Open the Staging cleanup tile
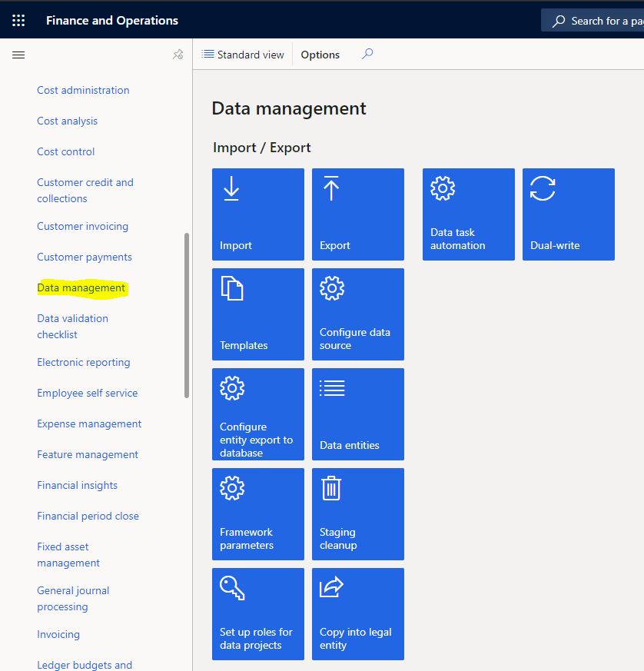 (x=357, y=514)
